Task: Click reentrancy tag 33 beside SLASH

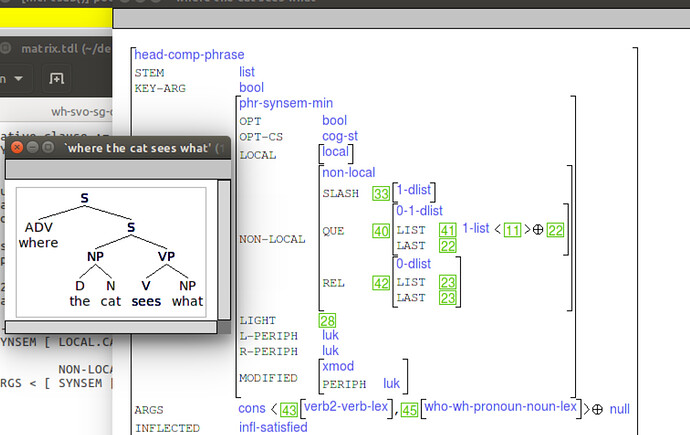Action: pos(381,194)
